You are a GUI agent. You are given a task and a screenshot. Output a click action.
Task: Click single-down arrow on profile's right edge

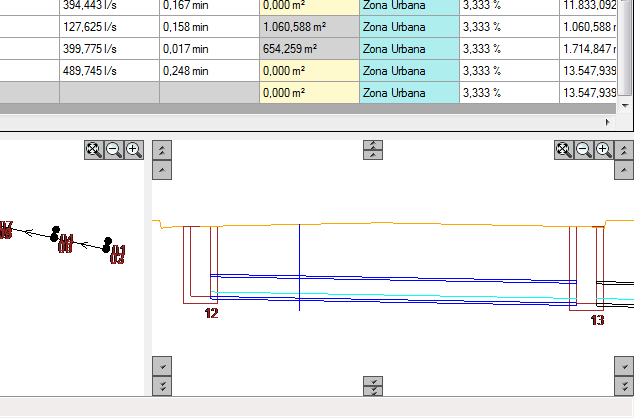[x=624, y=366]
